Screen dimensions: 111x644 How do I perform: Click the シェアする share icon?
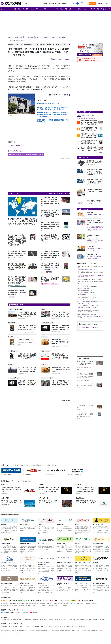click(x=67, y=59)
